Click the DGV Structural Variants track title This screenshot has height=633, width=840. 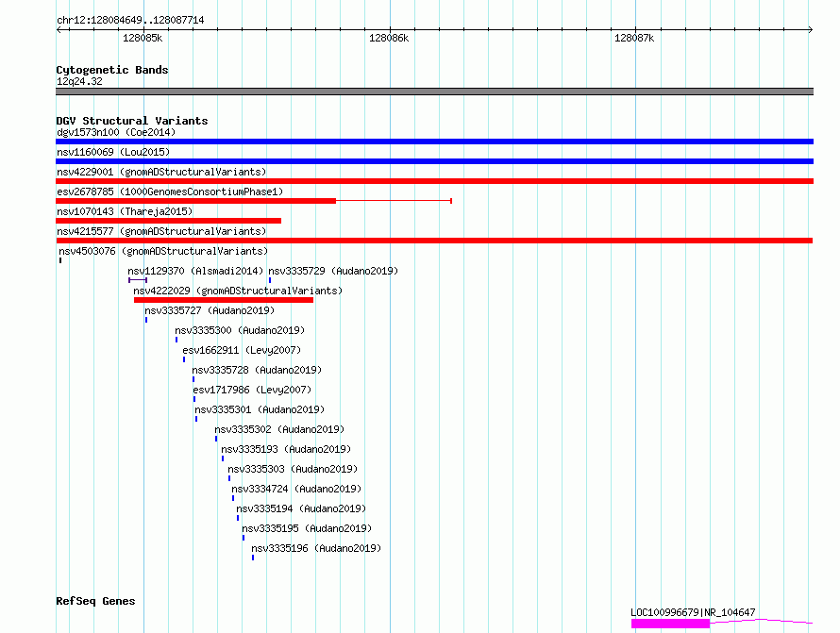(x=132, y=121)
